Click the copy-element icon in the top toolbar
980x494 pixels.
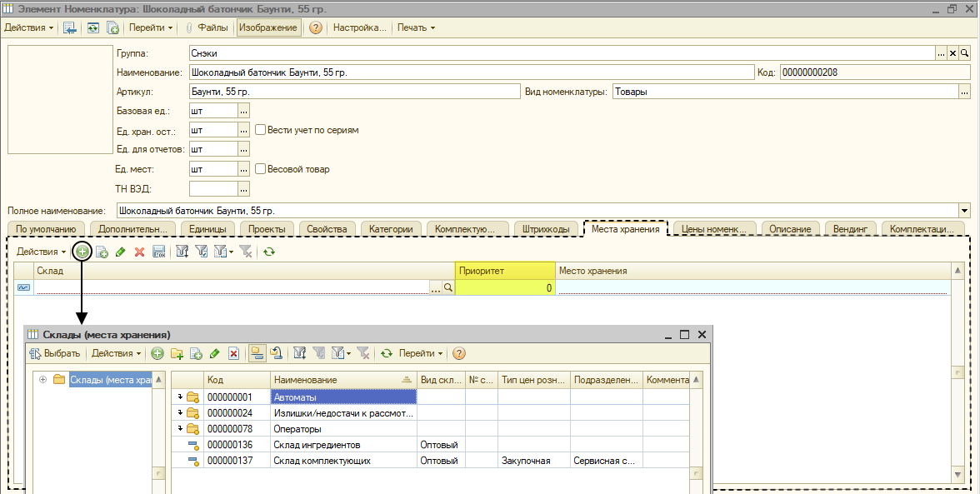(112, 27)
